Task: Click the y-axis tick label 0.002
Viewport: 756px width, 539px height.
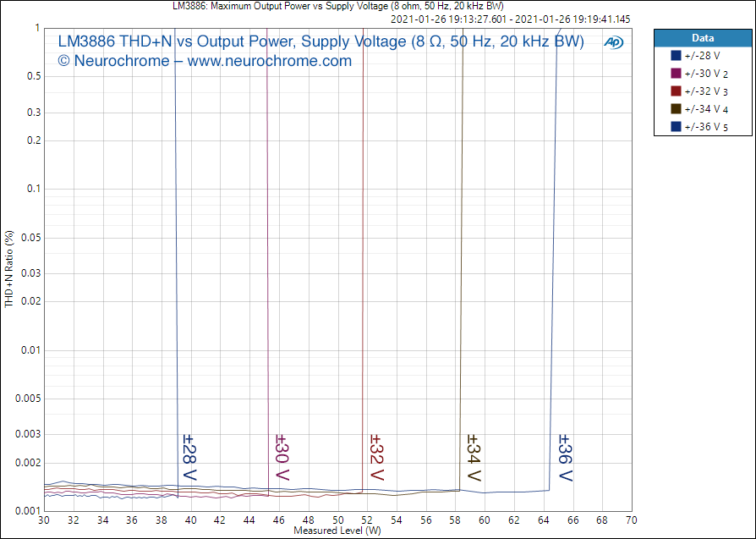Action: tap(28, 462)
